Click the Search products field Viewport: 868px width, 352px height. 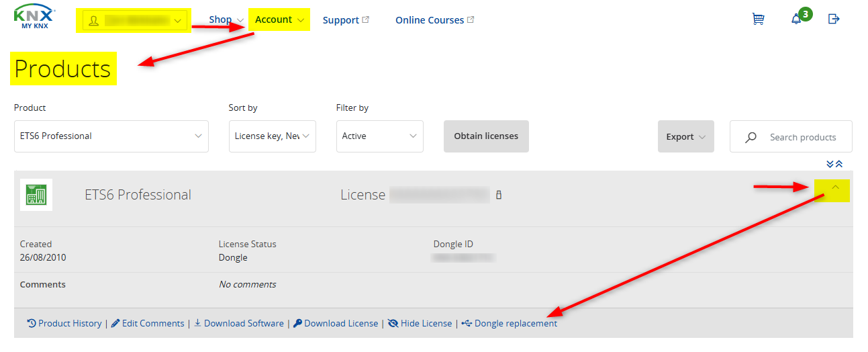[791, 137]
